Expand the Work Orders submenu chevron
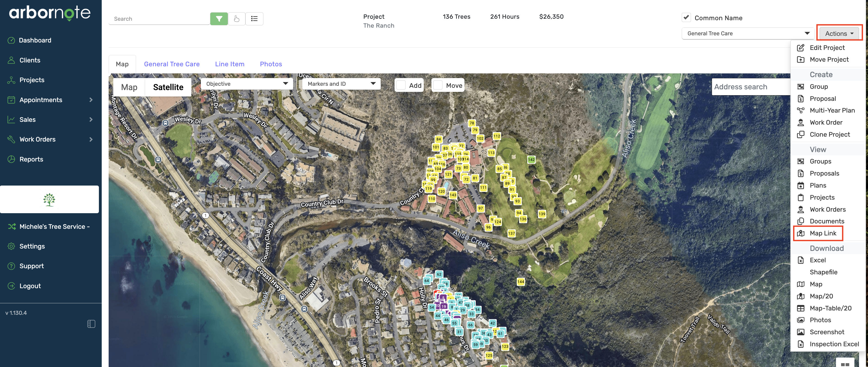868x367 pixels. (x=91, y=139)
